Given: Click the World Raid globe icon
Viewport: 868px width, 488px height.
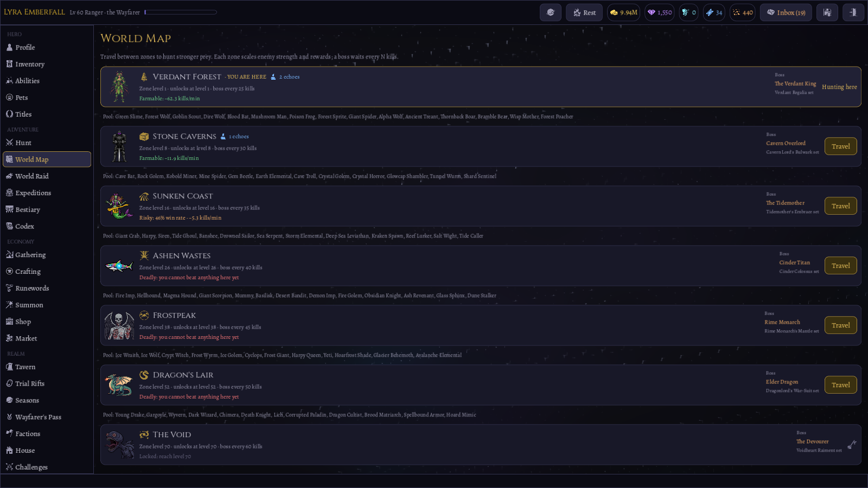Looking at the screenshot, I should [x=9, y=176].
